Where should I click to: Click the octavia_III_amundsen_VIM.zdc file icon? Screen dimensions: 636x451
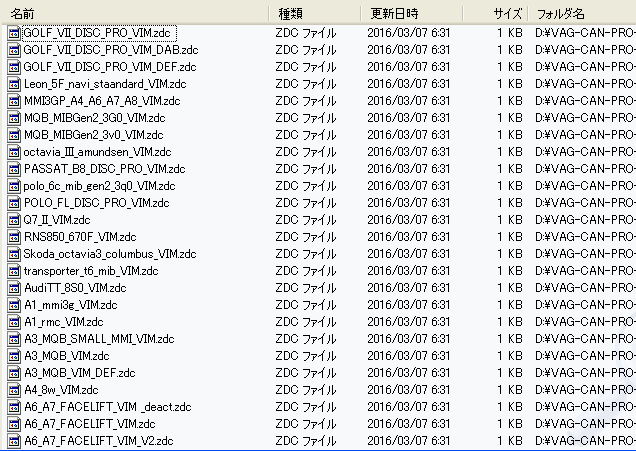coord(14,152)
